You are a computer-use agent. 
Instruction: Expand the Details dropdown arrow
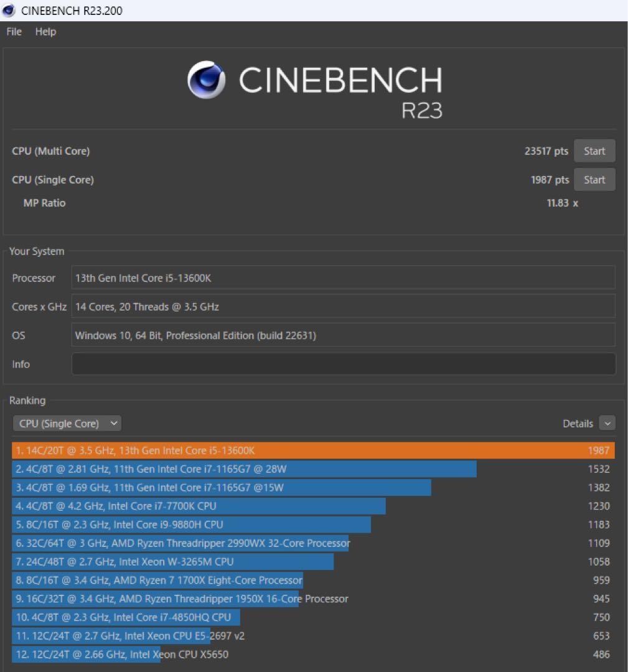(x=607, y=424)
